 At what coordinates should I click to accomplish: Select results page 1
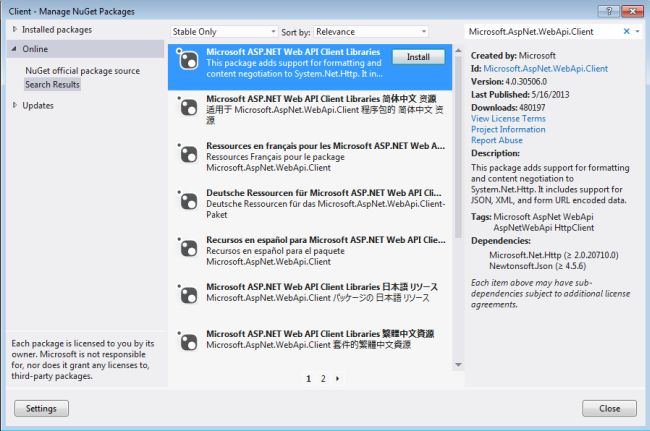point(308,378)
